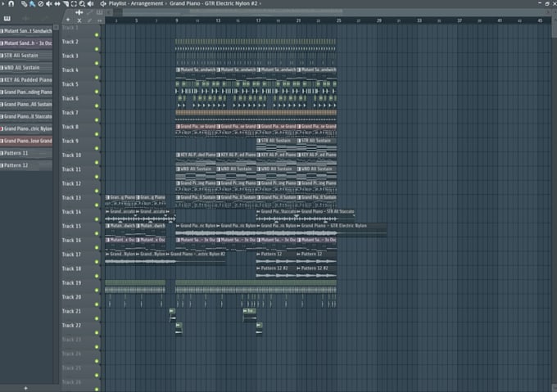Select Grand Piano..ll Staccato in picker
Screen dimensions: 557x392
[26, 116]
